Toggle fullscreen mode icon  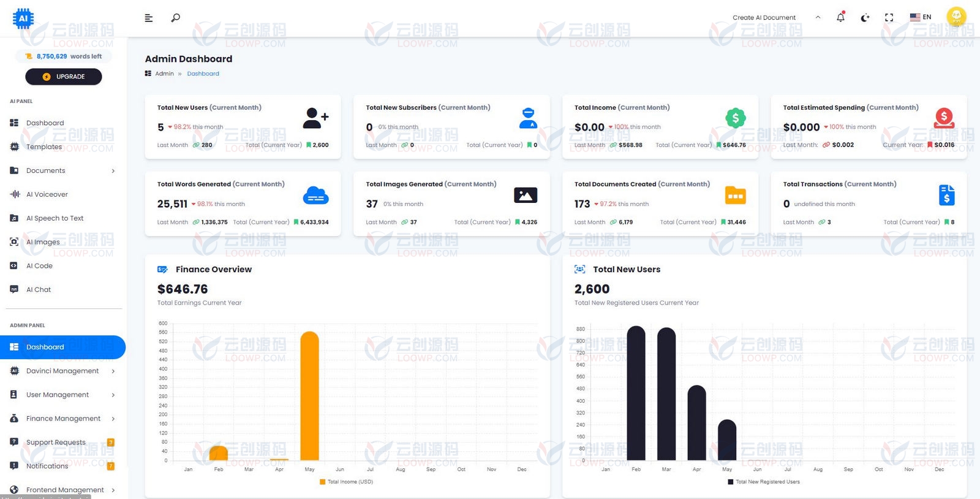point(889,18)
